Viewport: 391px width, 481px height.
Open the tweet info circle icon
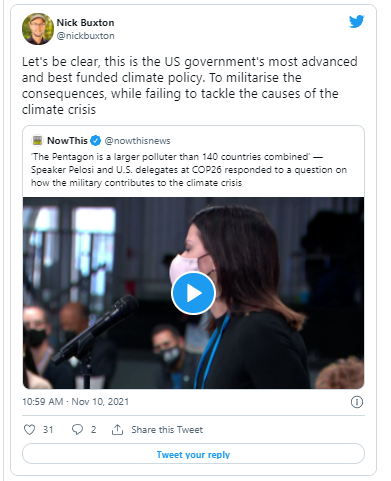point(357,402)
